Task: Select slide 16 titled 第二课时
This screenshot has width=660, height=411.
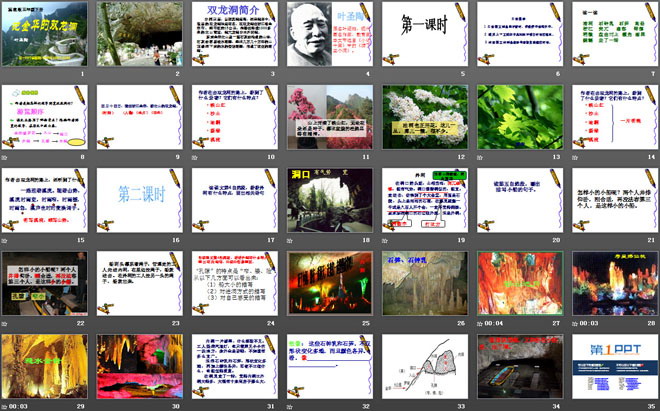Action: coord(140,200)
